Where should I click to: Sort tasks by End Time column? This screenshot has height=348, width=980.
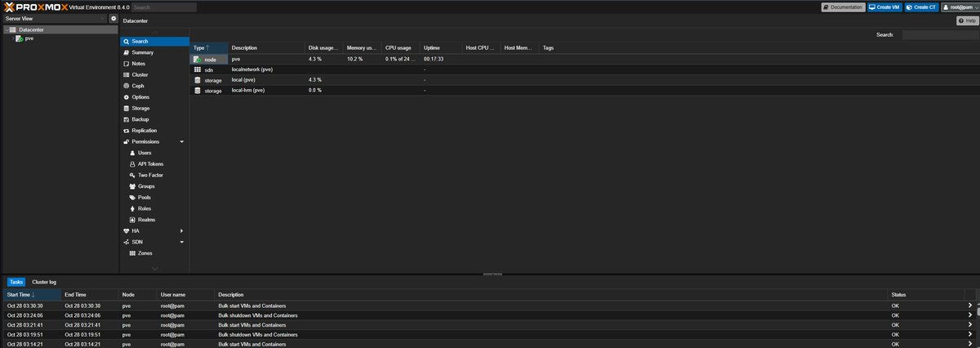tap(90, 294)
